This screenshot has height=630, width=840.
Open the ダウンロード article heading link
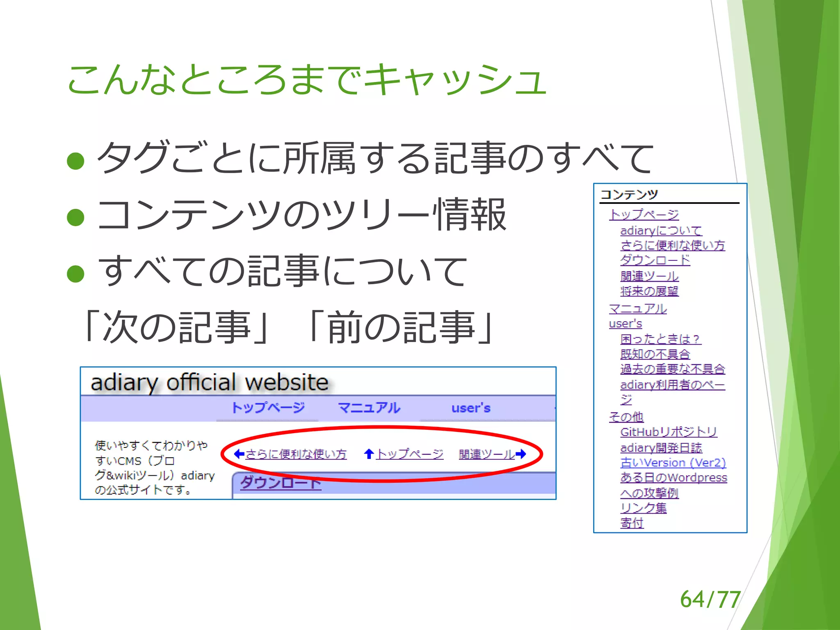tap(281, 482)
